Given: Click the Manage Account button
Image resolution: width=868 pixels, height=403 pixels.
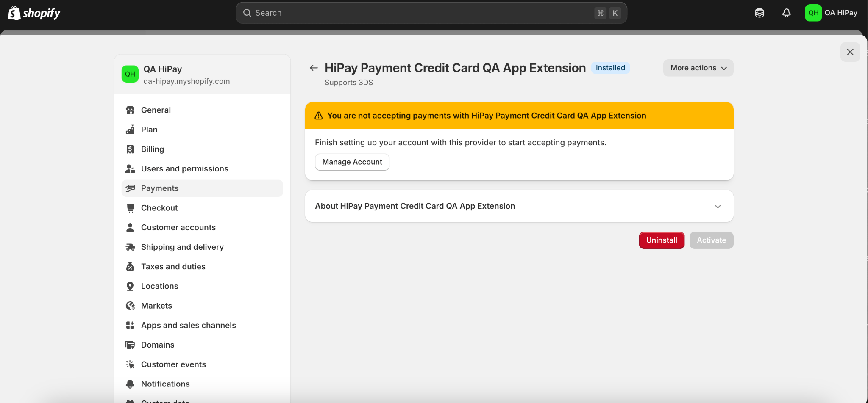Looking at the screenshot, I should point(352,162).
